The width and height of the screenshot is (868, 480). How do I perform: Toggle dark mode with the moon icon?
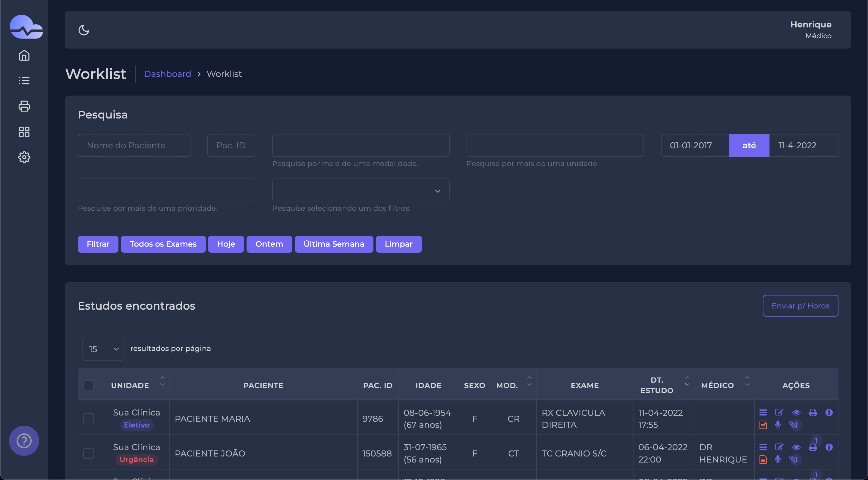point(83,30)
